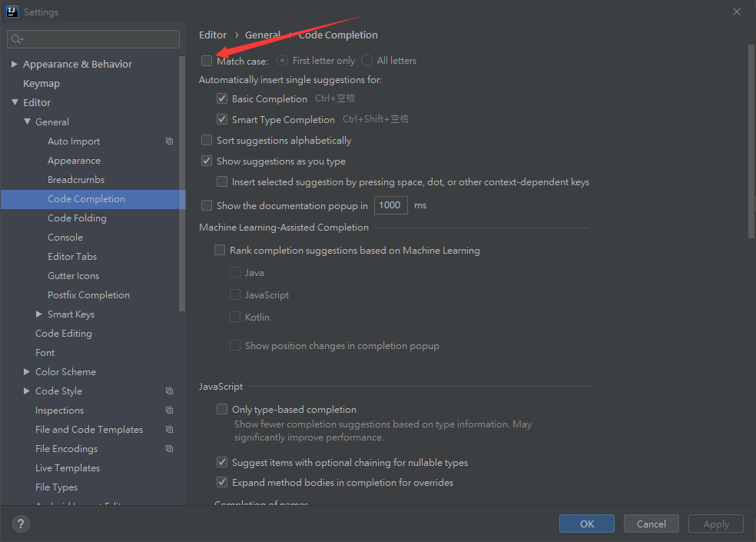Image resolution: width=756 pixels, height=542 pixels.
Task: Select the All letters radio button
Action: click(367, 61)
